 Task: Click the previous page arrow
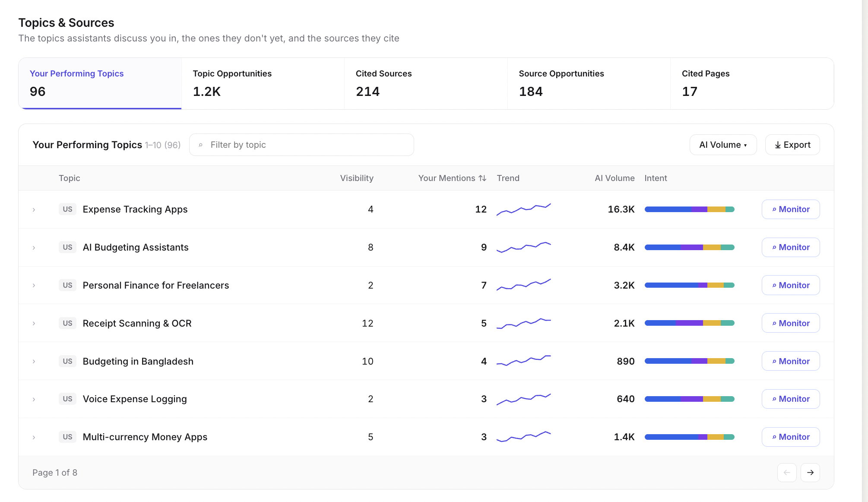(787, 473)
